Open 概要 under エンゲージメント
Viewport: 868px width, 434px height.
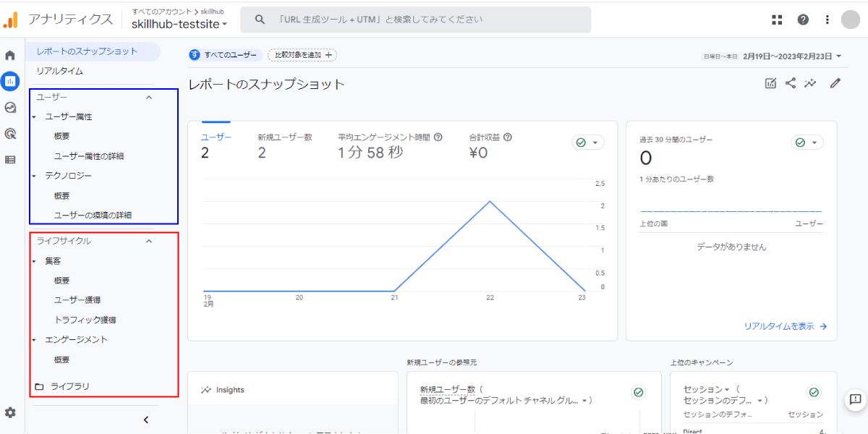(x=62, y=359)
